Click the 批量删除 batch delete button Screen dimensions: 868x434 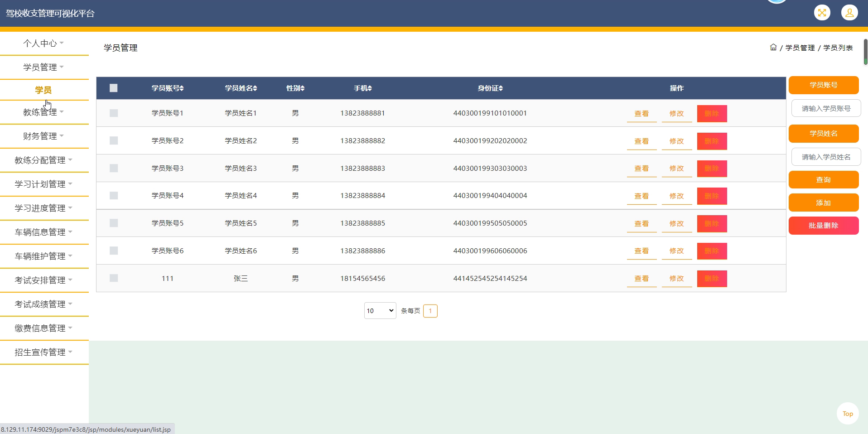824,226
